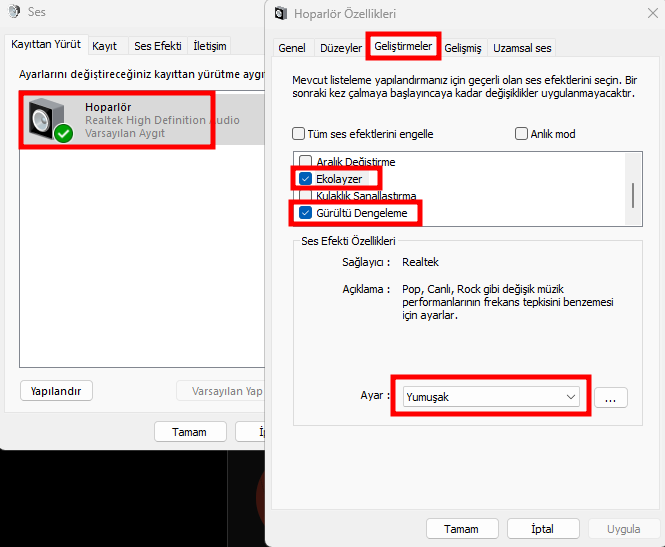Open the 'Uzamsal ses' tab
Viewport: 665px width, 547px height.
coord(522,48)
